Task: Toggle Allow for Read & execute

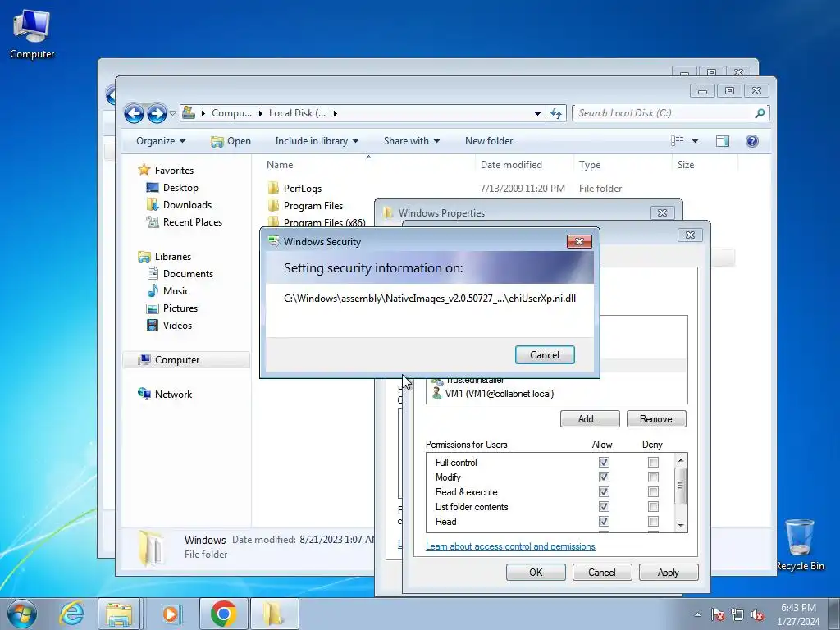Action: (604, 492)
